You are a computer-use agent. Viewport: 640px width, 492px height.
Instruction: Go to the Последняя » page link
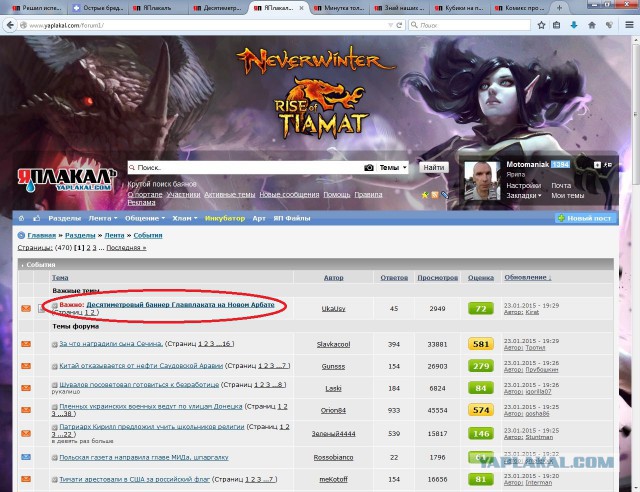click(126, 248)
